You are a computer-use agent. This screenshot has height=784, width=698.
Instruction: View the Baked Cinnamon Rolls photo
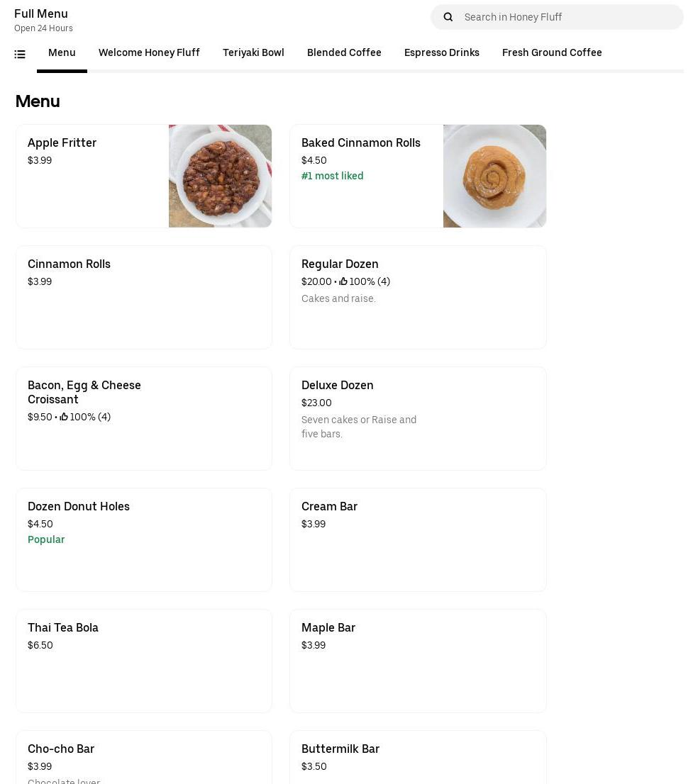click(x=494, y=176)
